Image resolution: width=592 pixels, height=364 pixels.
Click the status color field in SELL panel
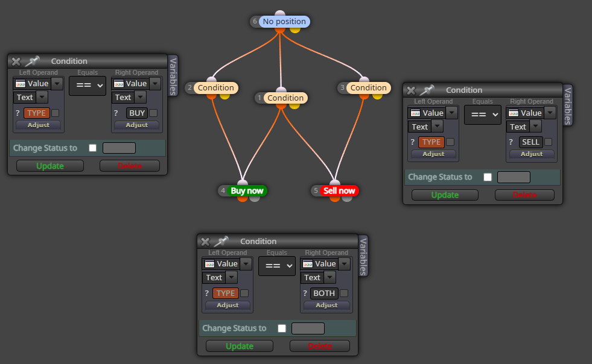(514, 177)
